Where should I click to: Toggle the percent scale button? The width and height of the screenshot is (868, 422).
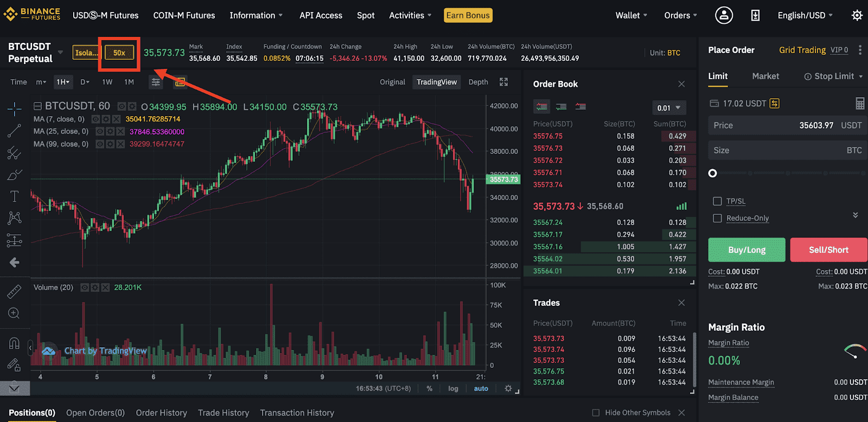[430, 388]
